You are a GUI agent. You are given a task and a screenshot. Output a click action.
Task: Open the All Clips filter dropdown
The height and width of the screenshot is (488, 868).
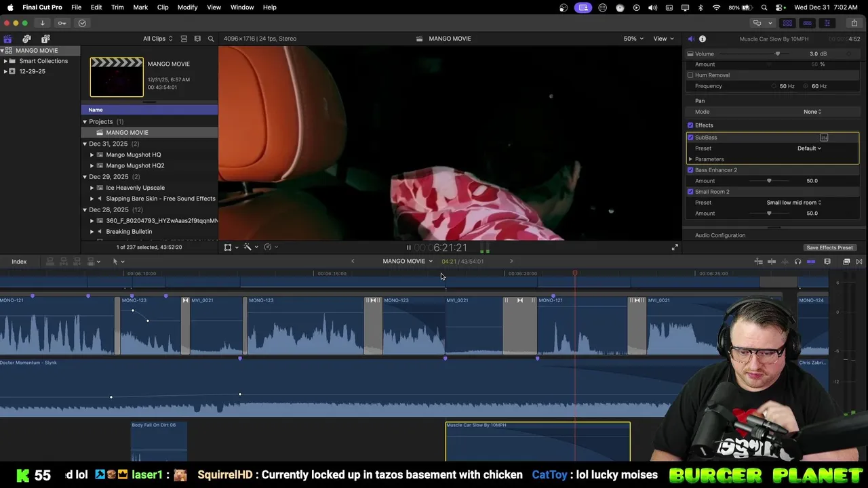click(x=157, y=39)
